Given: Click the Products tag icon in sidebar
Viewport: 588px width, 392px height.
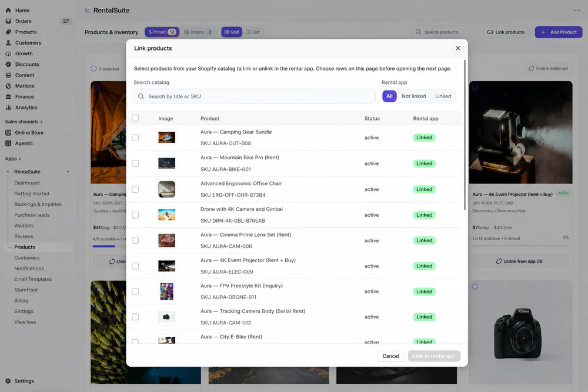Looking at the screenshot, I should (8, 32).
